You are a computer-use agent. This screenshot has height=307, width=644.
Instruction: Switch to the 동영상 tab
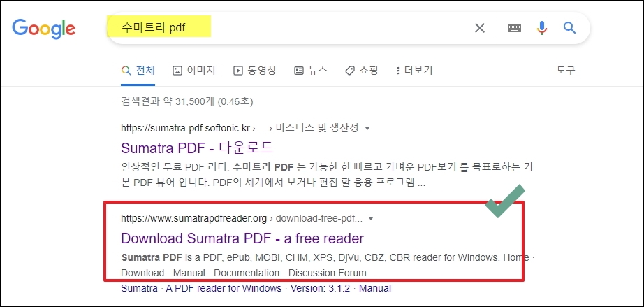tap(255, 71)
